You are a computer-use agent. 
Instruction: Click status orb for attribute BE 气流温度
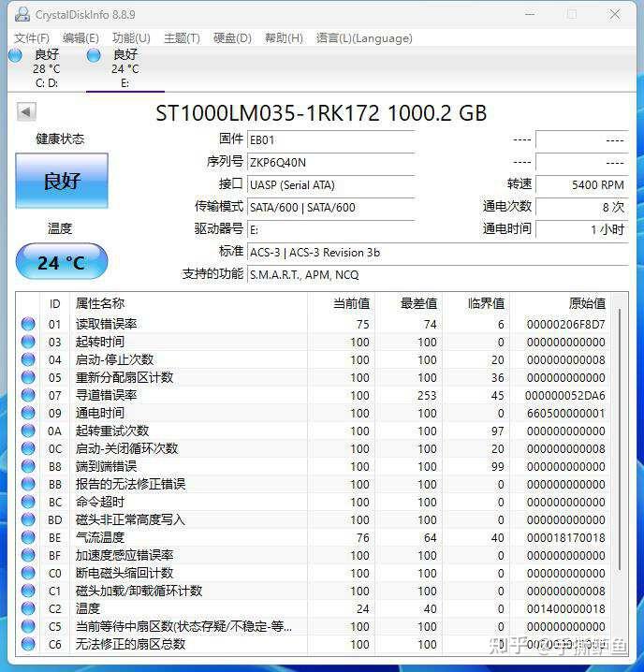28,537
